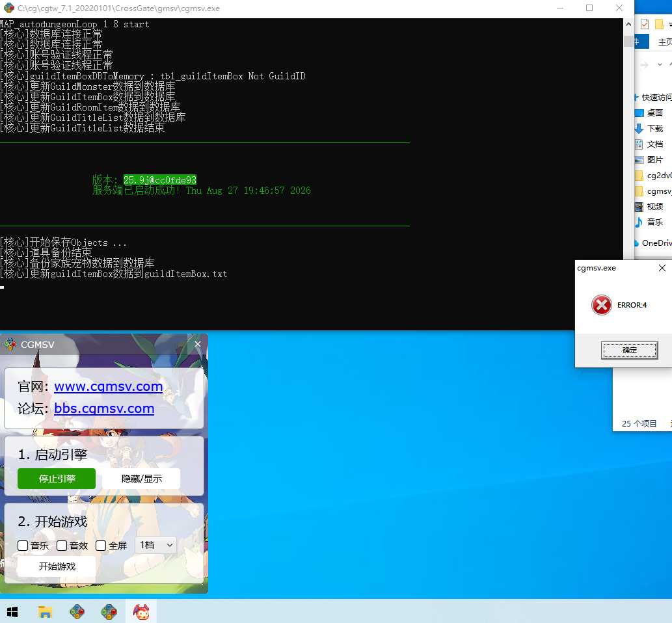672x623 pixels.
Task: Close the cgmsv.exe error dialog
Action: coord(662,268)
